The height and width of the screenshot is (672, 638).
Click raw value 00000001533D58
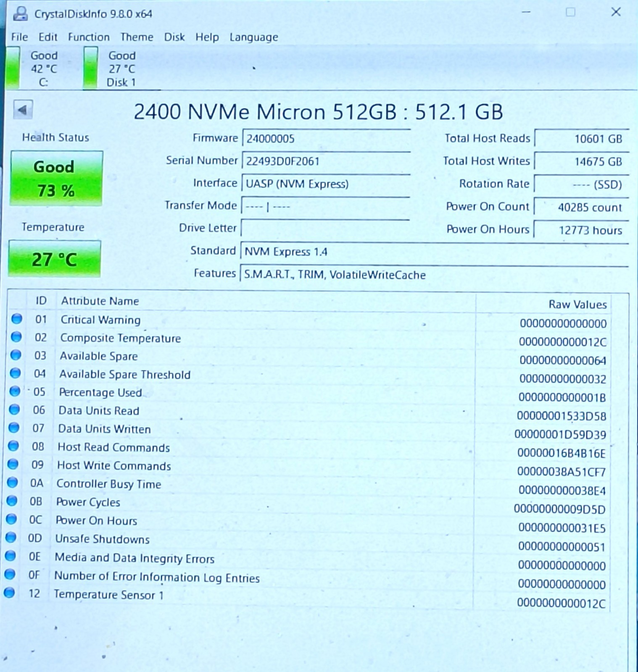point(562,416)
